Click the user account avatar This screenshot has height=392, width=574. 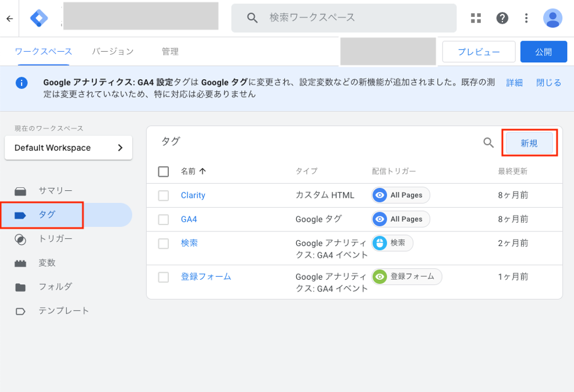[x=552, y=18]
